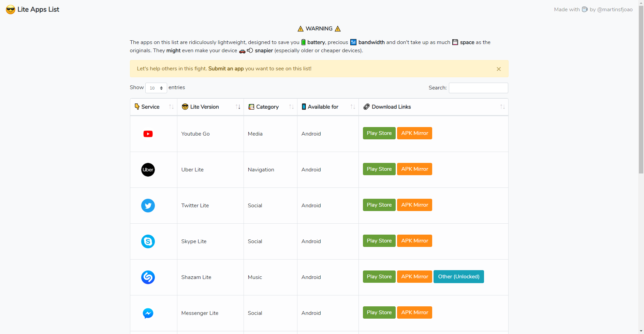Open APK Mirror link for Twitter Lite
This screenshot has width=644, height=334.
(x=414, y=205)
